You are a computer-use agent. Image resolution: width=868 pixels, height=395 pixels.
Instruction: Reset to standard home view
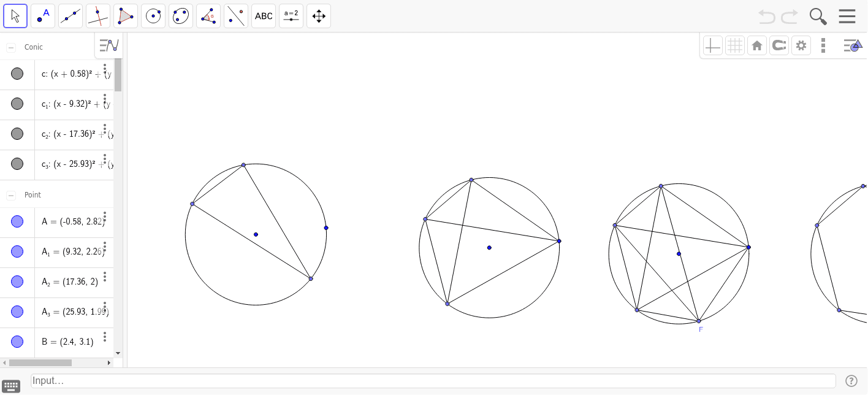tap(756, 45)
